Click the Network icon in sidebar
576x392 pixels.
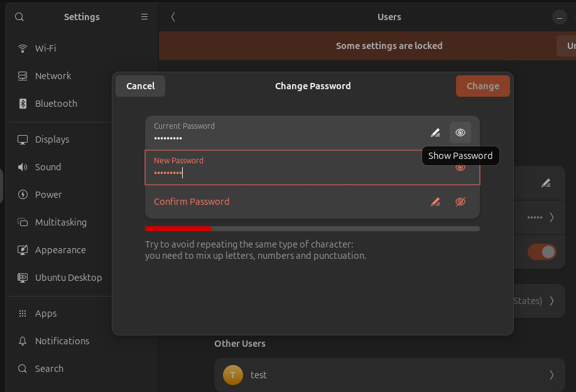click(23, 75)
